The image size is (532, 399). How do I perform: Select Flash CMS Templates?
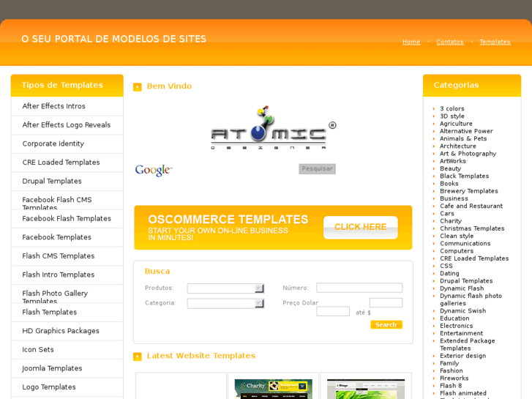pos(59,256)
